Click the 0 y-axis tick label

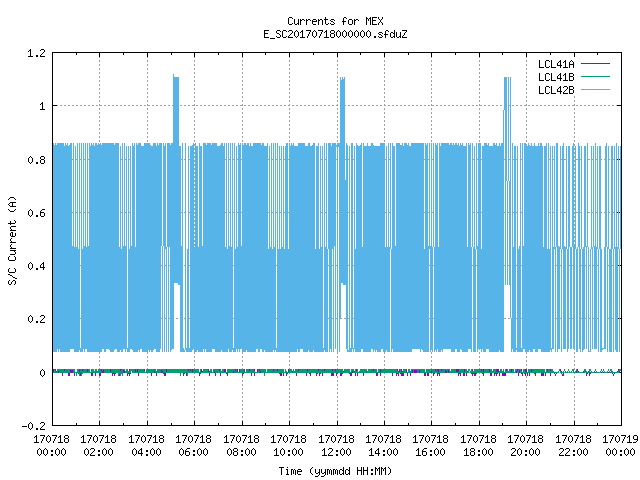tap(42, 373)
